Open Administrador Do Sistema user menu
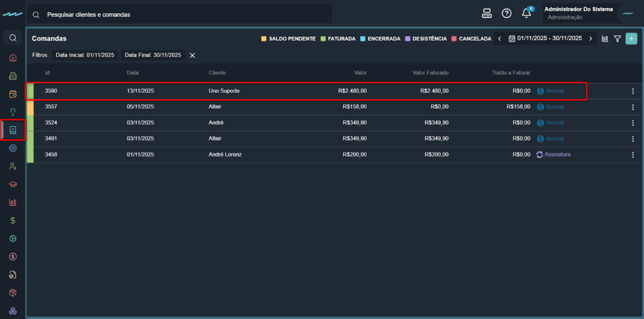The image size is (644, 319). coord(579,13)
